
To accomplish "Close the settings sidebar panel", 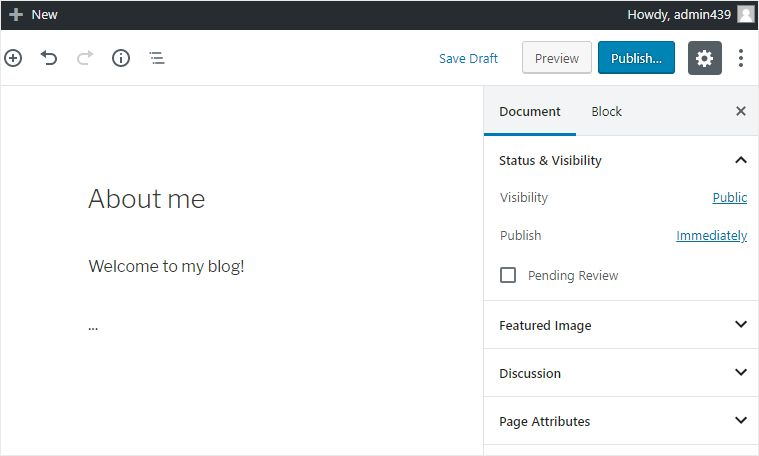I will tap(741, 111).
